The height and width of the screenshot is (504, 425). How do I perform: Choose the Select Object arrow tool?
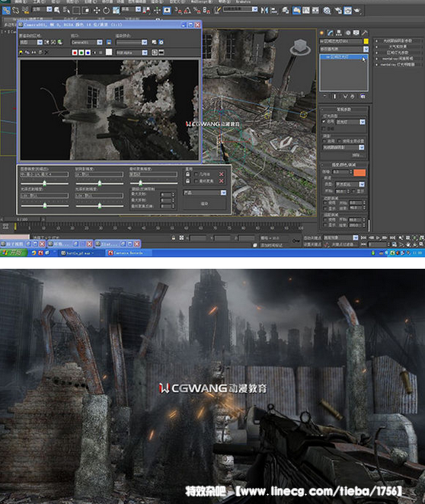tap(56, 11)
